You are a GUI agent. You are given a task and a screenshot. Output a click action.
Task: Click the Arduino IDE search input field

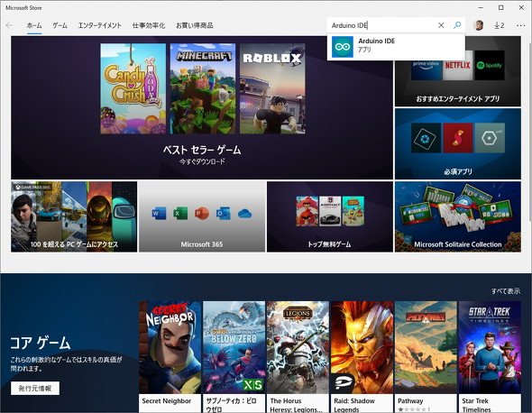point(382,25)
